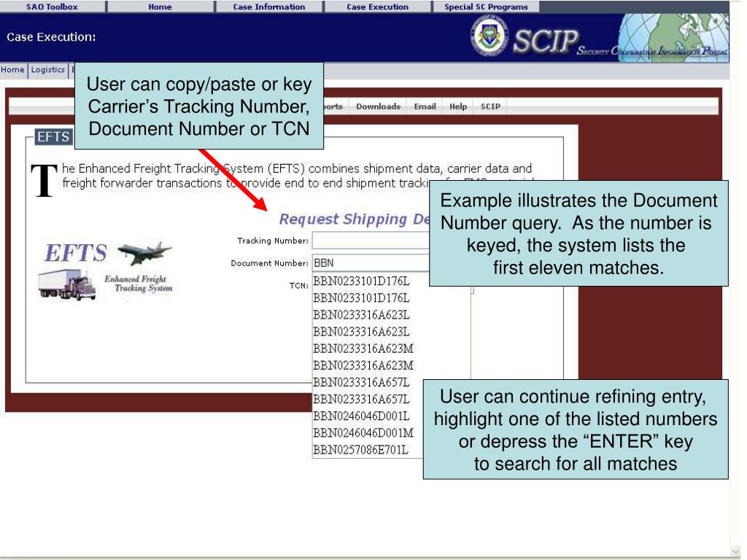Open the Email menu item
The height and width of the screenshot is (560, 747).
click(x=425, y=106)
